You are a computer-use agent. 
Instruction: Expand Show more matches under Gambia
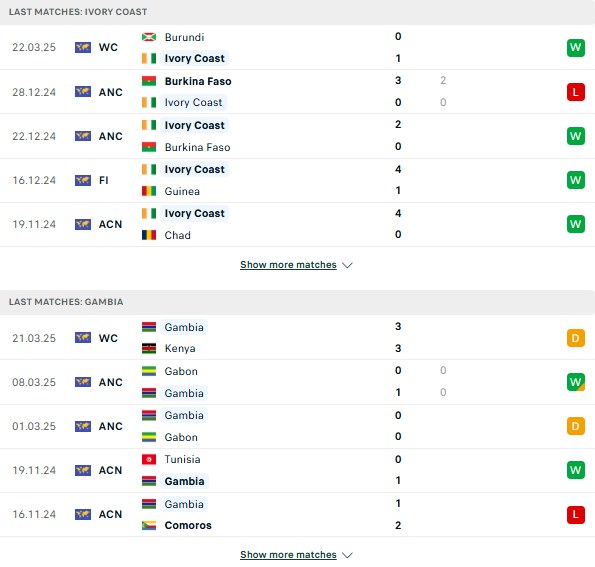pyautogui.click(x=288, y=554)
